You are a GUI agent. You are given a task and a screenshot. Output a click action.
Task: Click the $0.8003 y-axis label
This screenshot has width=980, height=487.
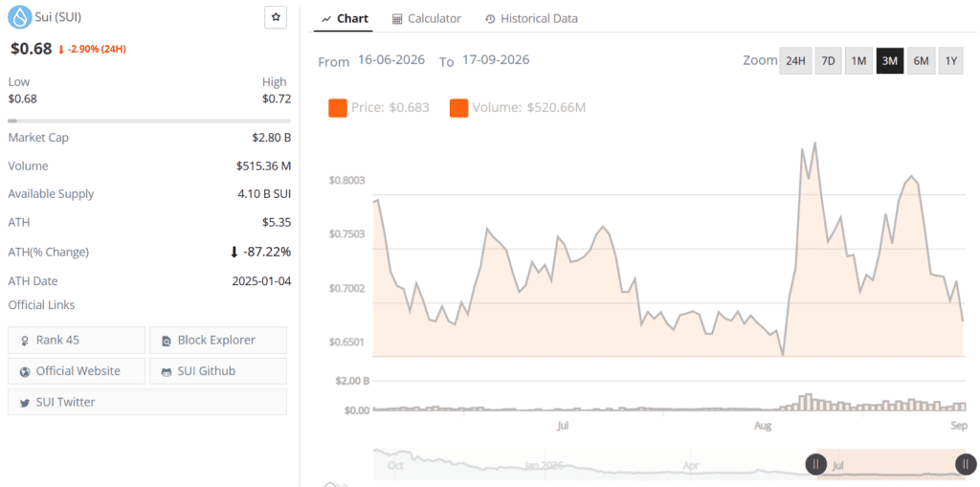coord(346,181)
